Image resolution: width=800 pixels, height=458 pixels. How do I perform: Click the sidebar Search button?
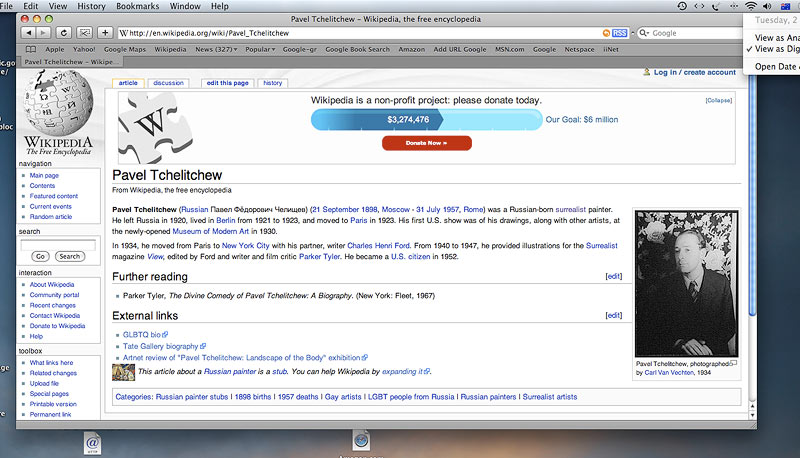(70, 257)
